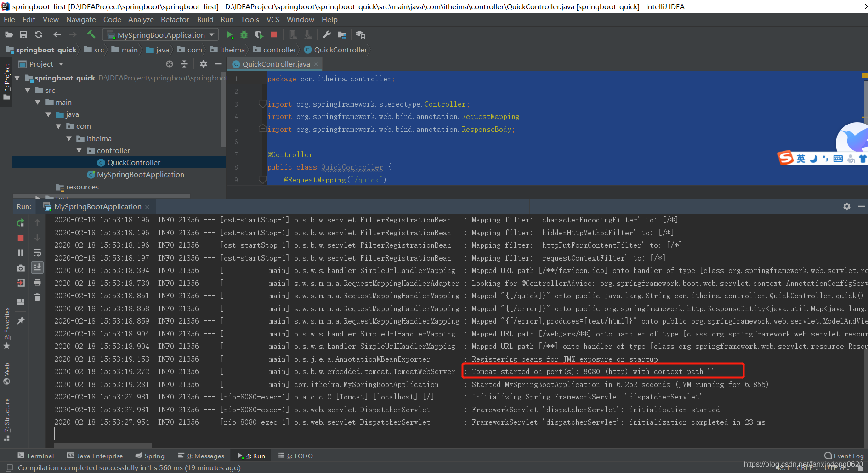The image size is (868, 473).
Task: Click the springboot_quick breadcrumb
Action: [x=41, y=50]
